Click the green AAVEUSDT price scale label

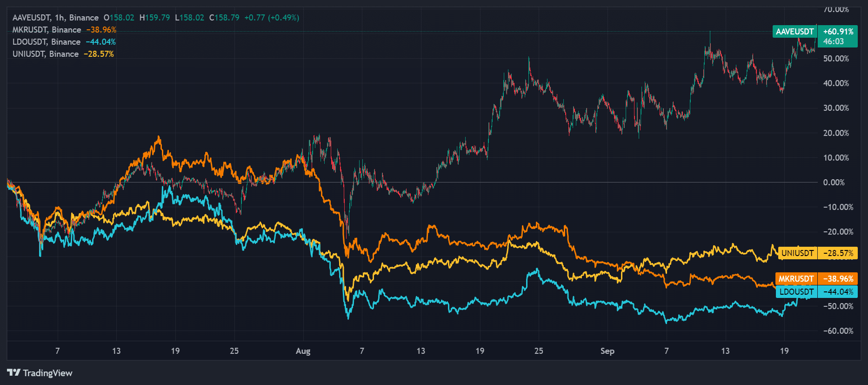coord(795,32)
